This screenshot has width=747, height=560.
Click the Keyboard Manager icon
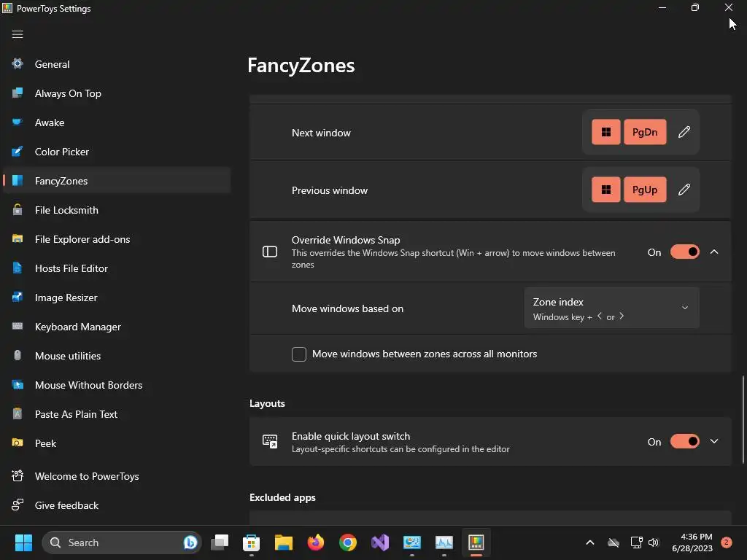18,326
